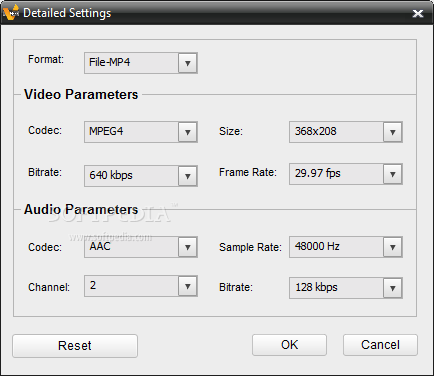Expand the video Bitrate 640 kbps arrow
This screenshot has width=434, height=376.
click(x=188, y=176)
